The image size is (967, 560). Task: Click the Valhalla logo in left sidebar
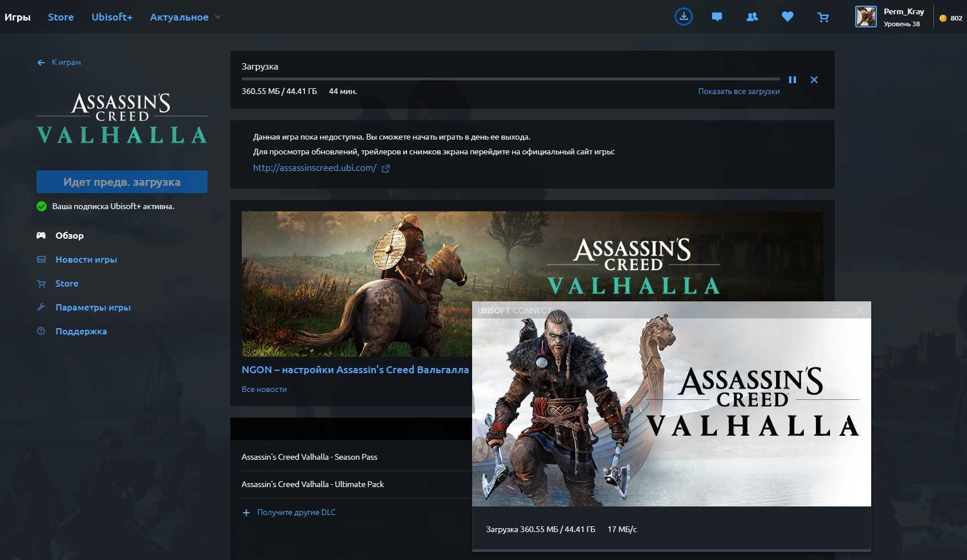pyautogui.click(x=122, y=118)
